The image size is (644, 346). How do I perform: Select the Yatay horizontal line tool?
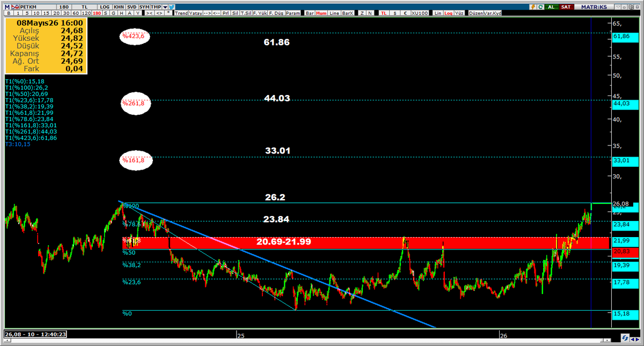point(196,13)
